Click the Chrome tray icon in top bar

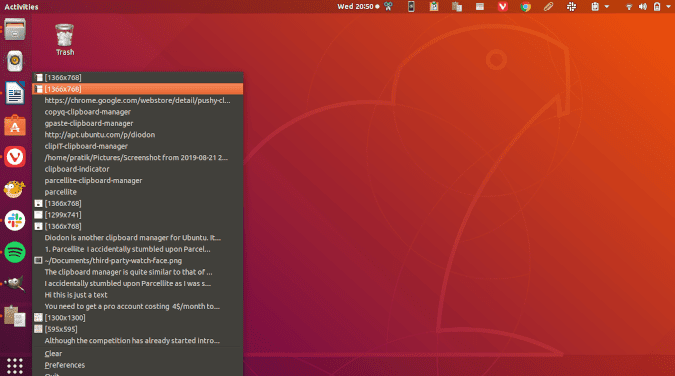pyautogui.click(x=525, y=6)
